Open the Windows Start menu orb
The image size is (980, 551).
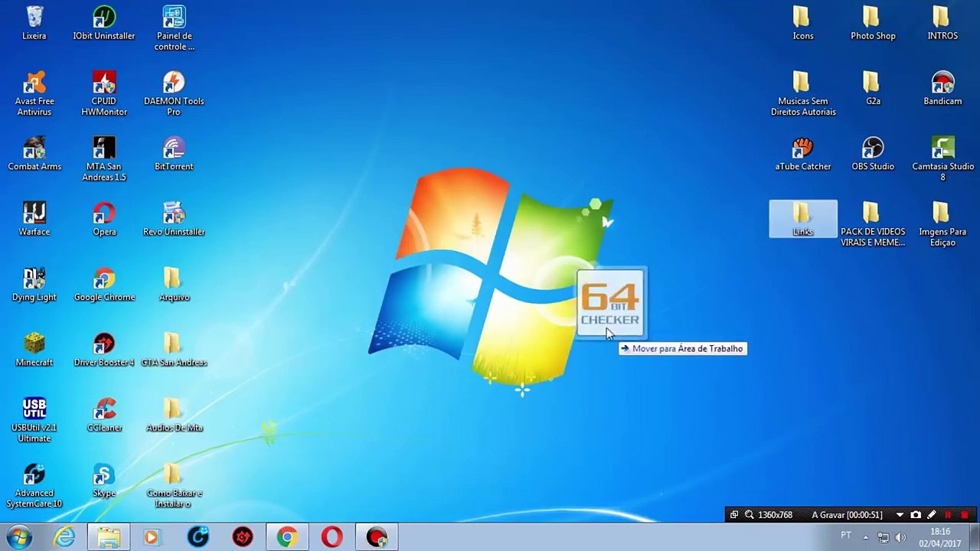click(19, 537)
